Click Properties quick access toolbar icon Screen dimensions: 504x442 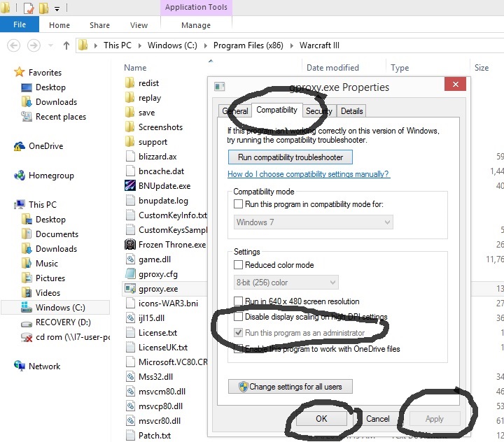tap(29, 8)
